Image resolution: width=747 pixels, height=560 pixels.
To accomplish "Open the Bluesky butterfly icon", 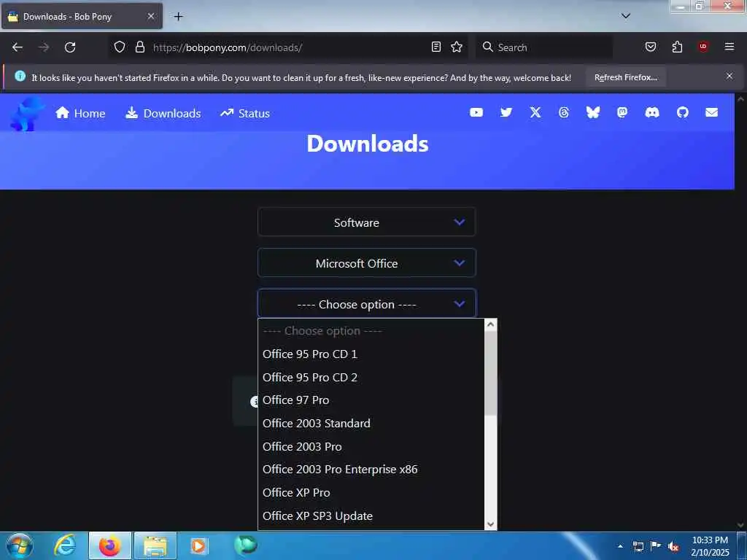I will point(592,112).
